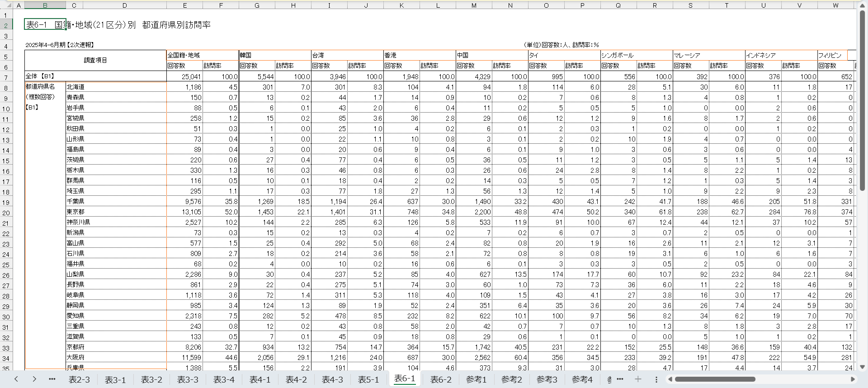
Task: Add a new sheet with plus button
Action: point(638,379)
